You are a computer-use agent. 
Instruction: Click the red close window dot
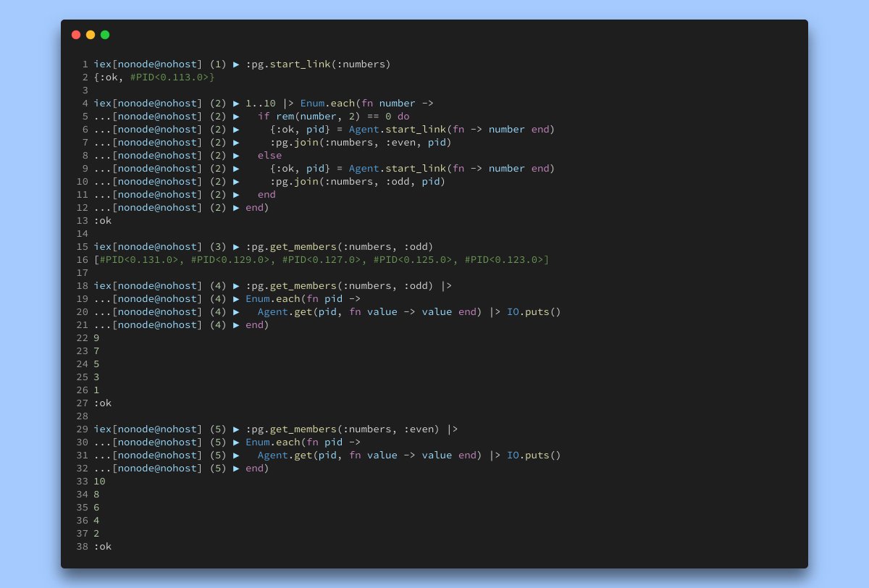[76, 35]
